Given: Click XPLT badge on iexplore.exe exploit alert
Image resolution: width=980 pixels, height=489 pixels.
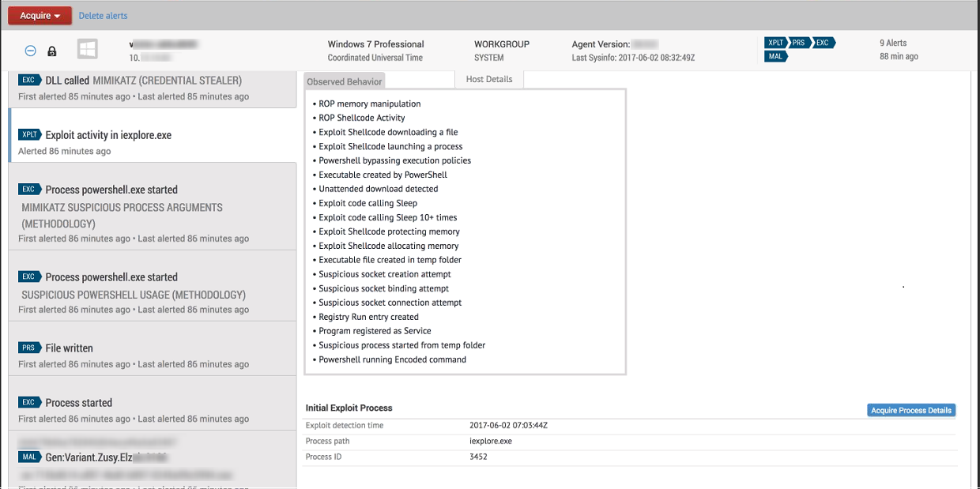Looking at the screenshot, I should (x=29, y=135).
